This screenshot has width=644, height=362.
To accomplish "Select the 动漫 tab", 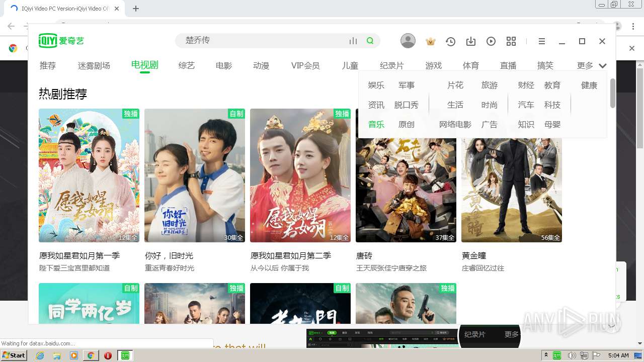I will coord(261,65).
